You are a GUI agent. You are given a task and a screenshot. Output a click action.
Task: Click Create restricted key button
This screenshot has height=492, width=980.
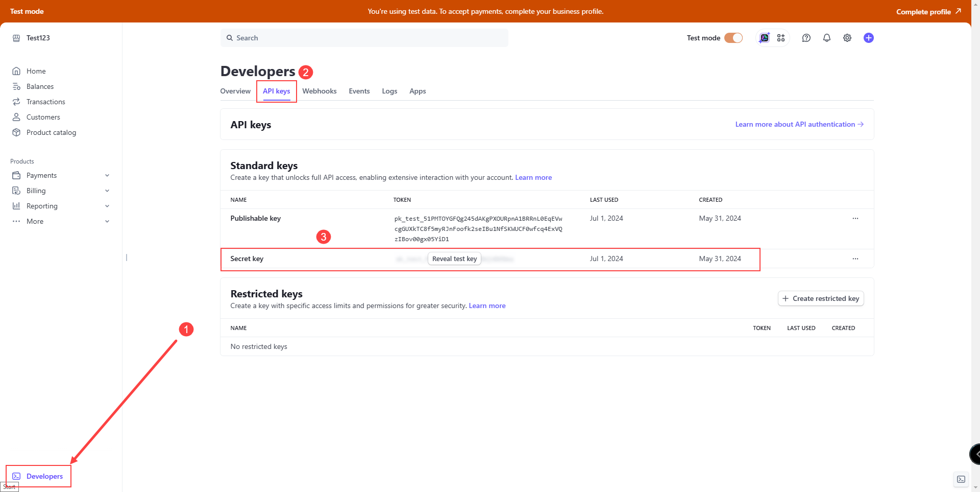(x=820, y=298)
